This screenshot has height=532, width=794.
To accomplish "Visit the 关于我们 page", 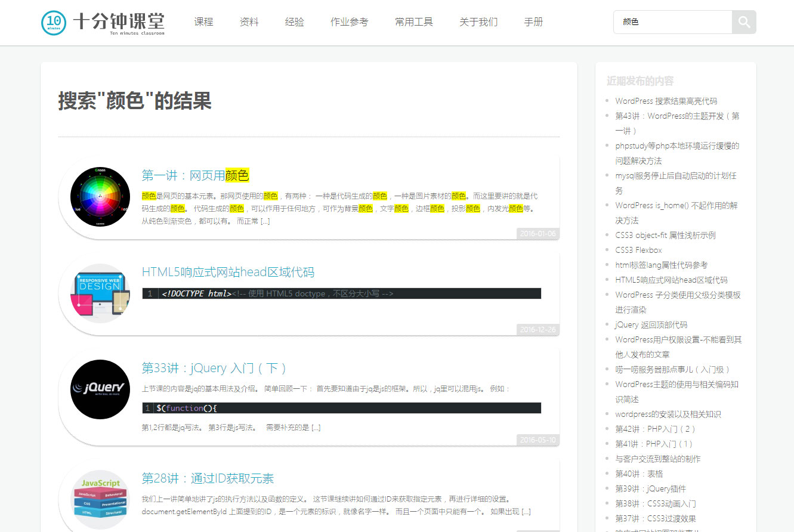I will (x=478, y=22).
